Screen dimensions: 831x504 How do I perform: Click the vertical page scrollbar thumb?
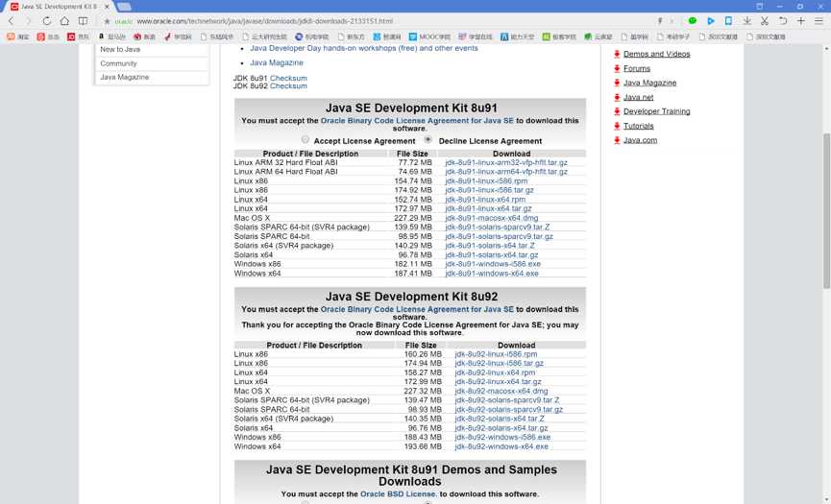826,210
